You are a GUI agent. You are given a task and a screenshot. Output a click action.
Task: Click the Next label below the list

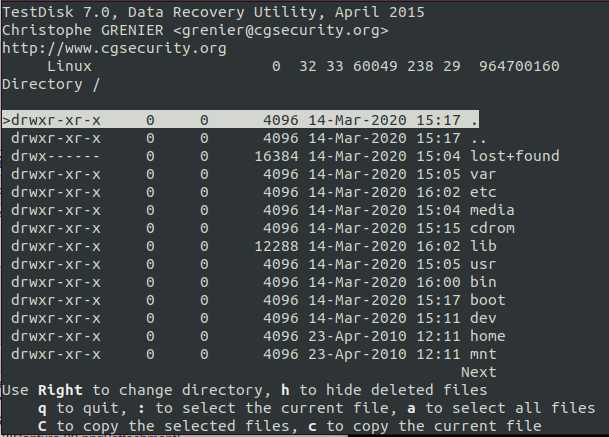[478, 372]
